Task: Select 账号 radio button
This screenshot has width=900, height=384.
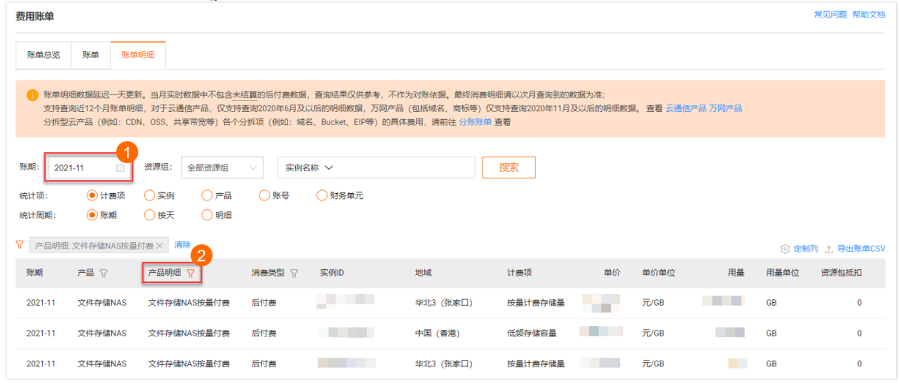Action: pos(264,196)
